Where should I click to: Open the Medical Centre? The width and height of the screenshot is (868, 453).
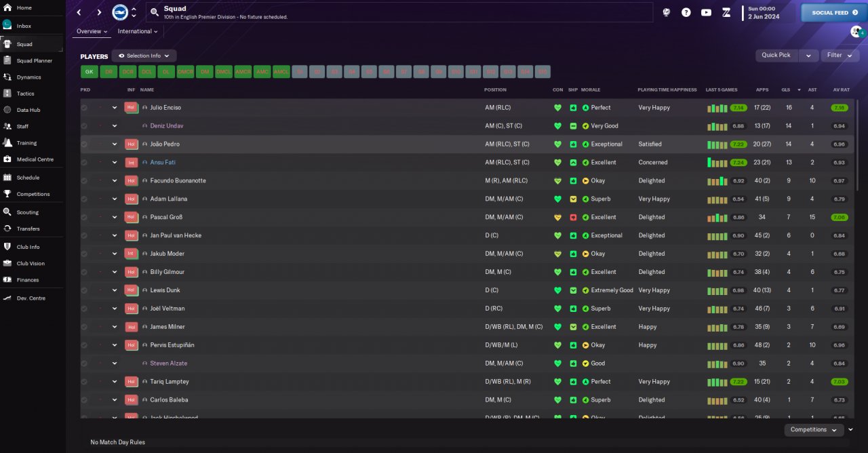pyautogui.click(x=35, y=159)
